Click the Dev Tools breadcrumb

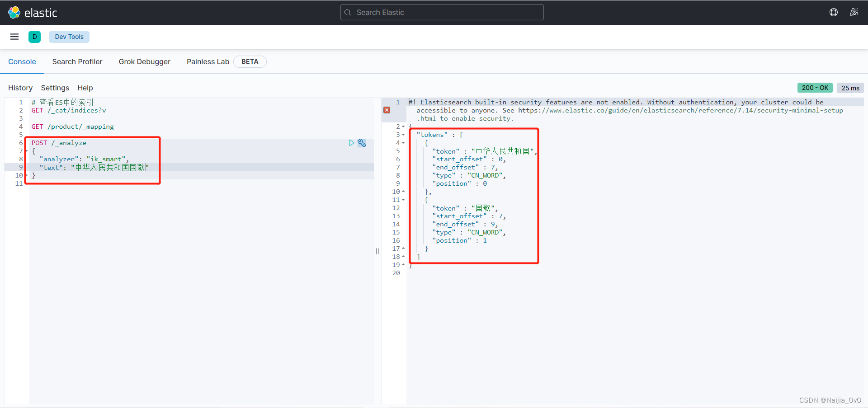pos(69,37)
